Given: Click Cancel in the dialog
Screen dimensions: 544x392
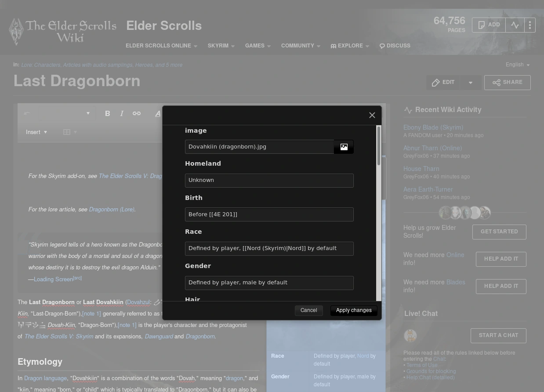Looking at the screenshot, I should pyautogui.click(x=308, y=310).
